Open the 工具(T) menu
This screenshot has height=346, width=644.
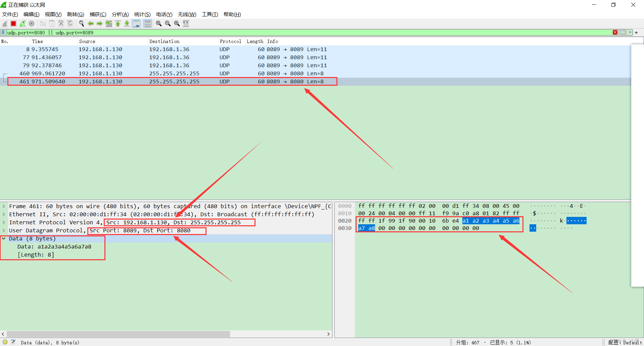[210, 14]
